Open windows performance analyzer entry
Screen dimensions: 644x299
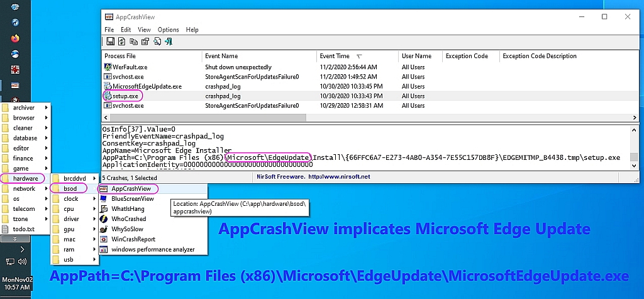tap(153, 249)
